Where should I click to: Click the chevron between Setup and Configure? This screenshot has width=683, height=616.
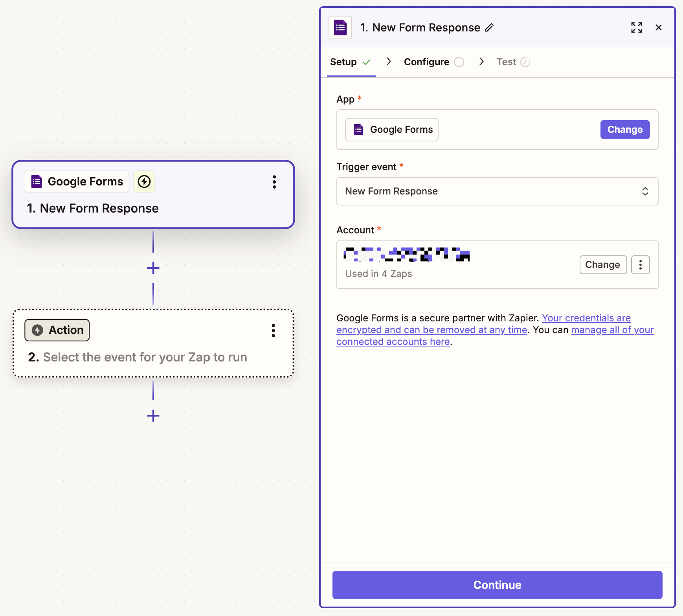click(389, 61)
